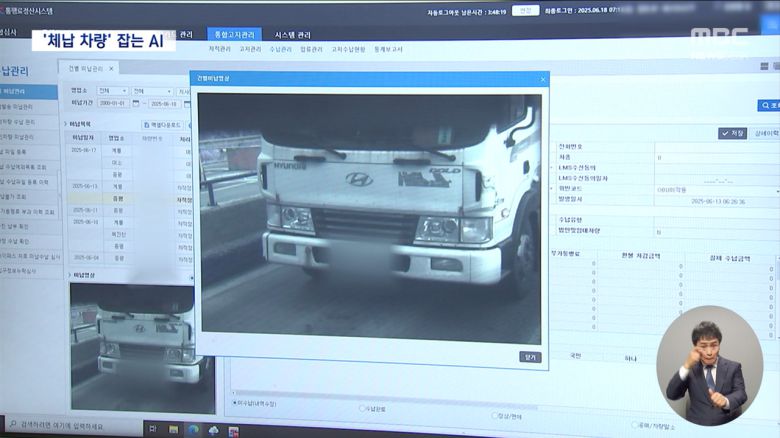Select the 2025-06-04 row in 미납목록

[130, 258]
